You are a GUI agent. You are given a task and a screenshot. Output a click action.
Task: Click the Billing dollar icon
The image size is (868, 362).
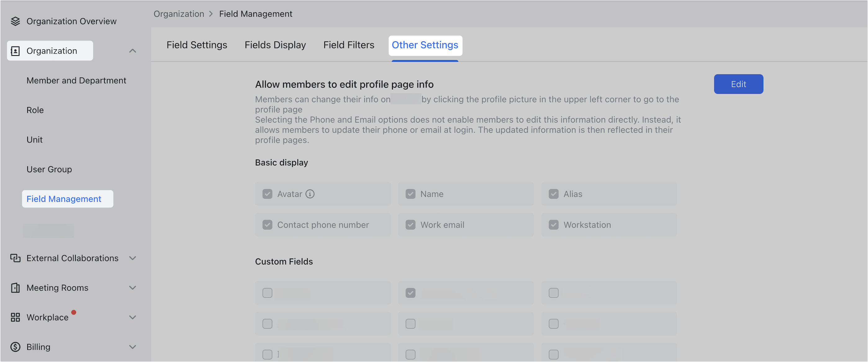[16, 347]
